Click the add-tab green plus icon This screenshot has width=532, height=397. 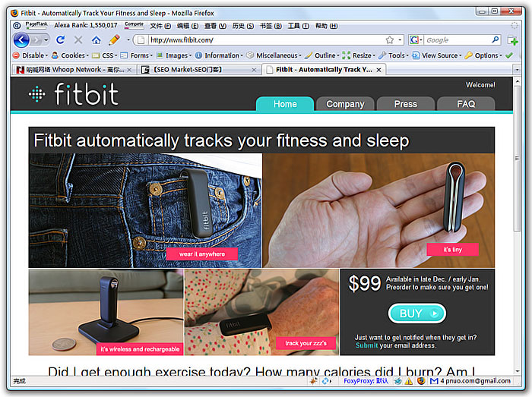(x=513, y=40)
